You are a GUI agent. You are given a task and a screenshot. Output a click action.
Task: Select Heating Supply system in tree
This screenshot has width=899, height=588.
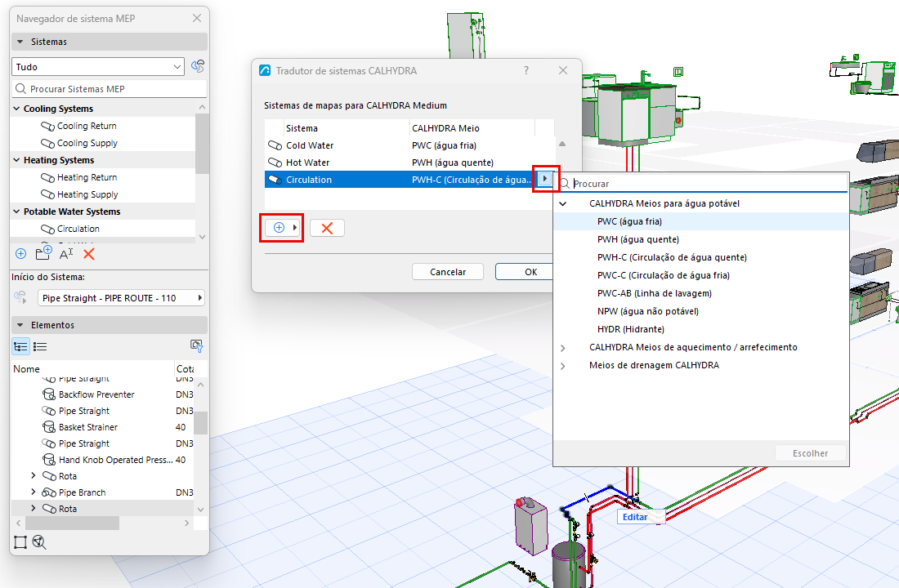(87, 194)
